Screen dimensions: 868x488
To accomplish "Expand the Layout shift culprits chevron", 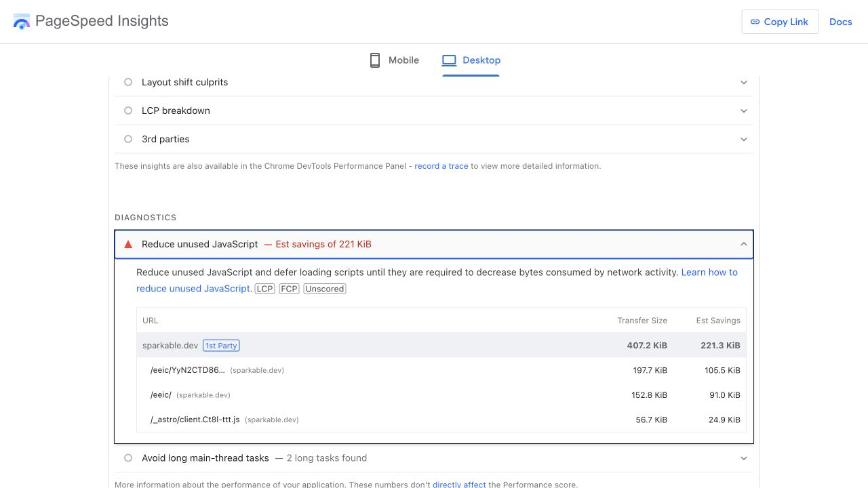I will pos(744,83).
